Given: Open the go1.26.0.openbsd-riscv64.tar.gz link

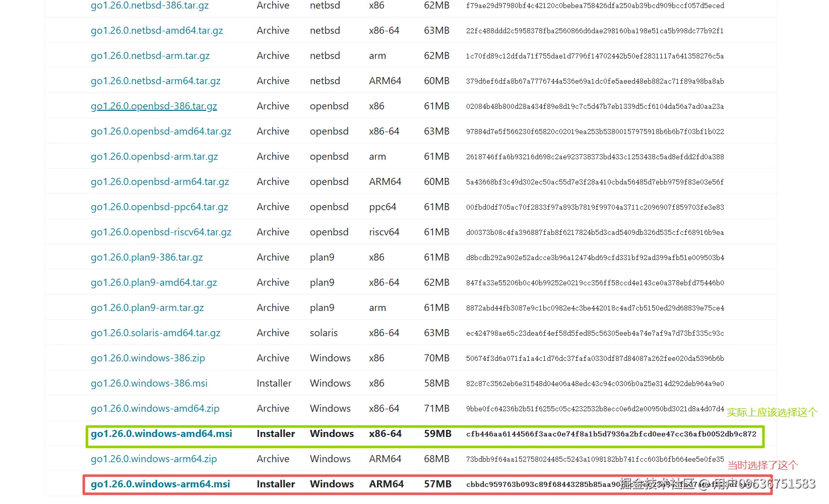Looking at the screenshot, I should (x=161, y=232).
